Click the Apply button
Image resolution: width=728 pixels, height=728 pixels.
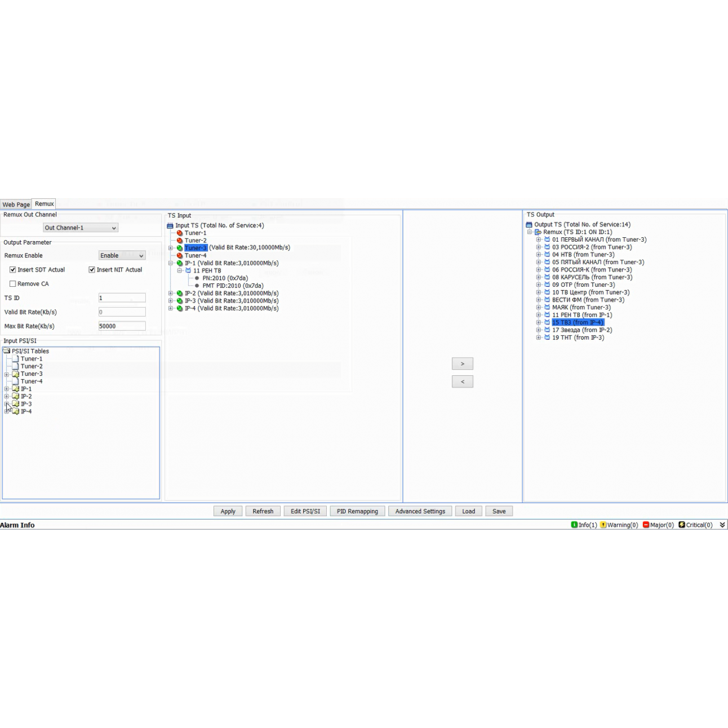click(228, 512)
